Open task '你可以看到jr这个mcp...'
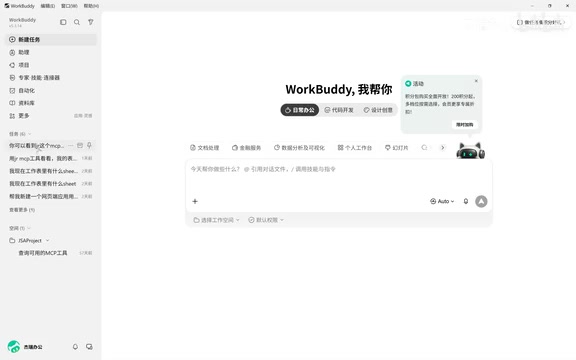 coord(36,145)
